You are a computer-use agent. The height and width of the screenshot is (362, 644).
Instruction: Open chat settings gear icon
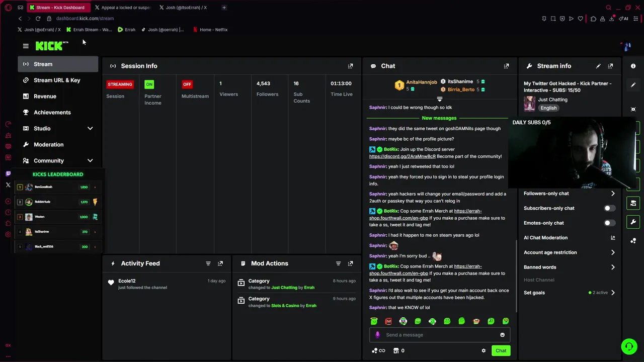click(484, 351)
